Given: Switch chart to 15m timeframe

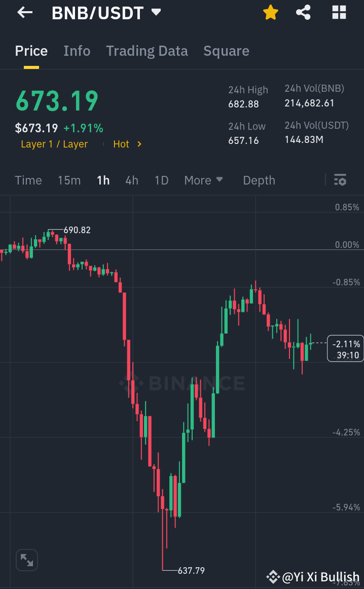Looking at the screenshot, I should click(x=69, y=180).
